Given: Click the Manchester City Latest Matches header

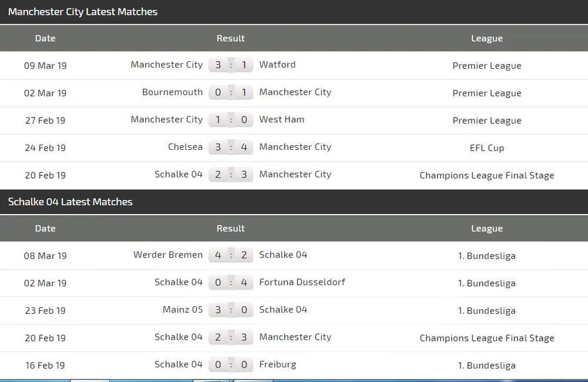Looking at the screenshot, I should pyautogui.click(x=83, y=12).
